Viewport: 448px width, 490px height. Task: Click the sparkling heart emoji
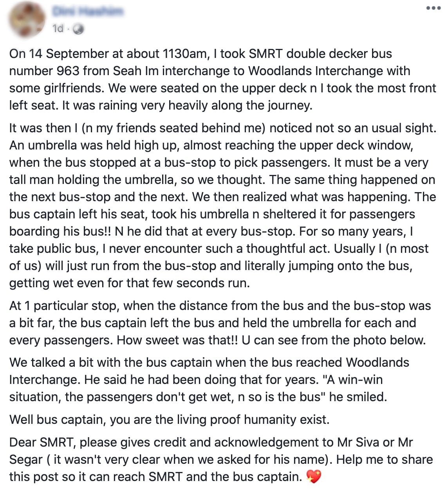point(313,476)
